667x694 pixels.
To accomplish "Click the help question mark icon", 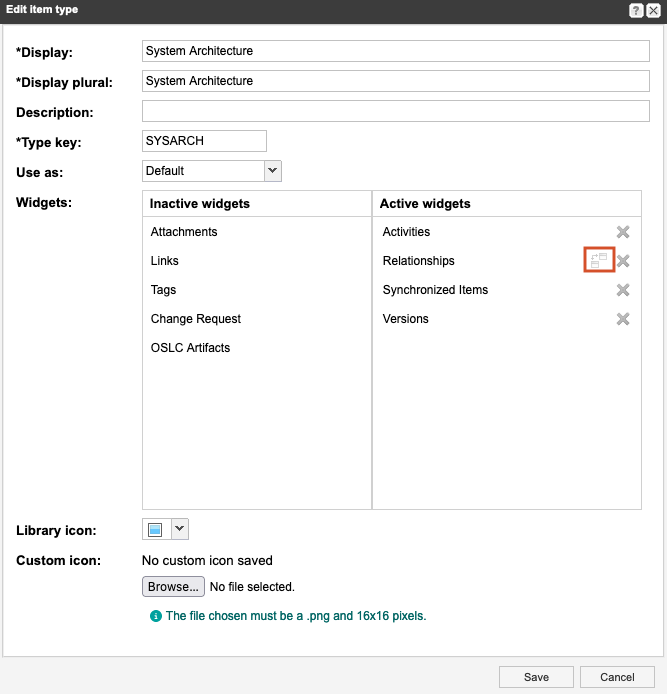I will coord(636,11).
